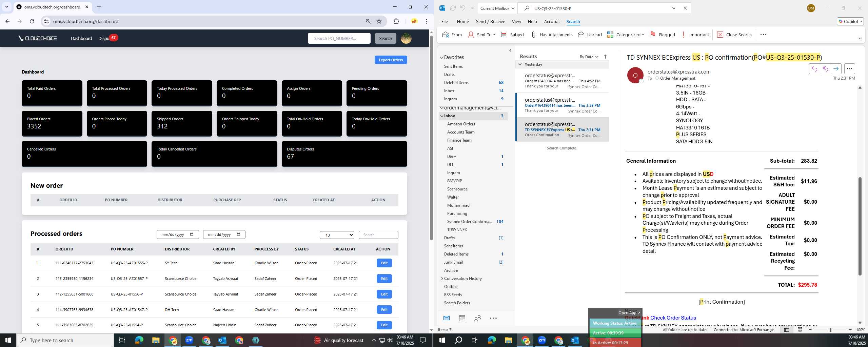This screenshot has width=868, height=347.
Task: Filter search by Flagged items
Action: pos(663,35)
